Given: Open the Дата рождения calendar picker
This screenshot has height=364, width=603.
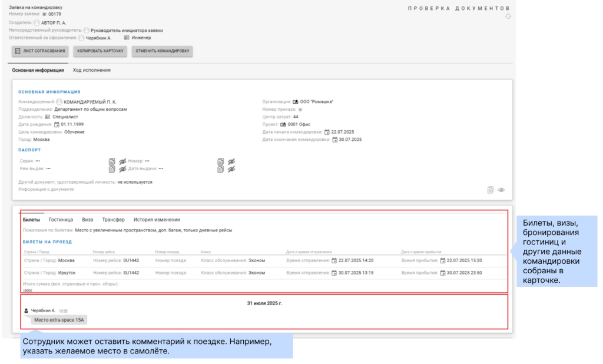Looking at the screenshot, I should tap(57, 124).
